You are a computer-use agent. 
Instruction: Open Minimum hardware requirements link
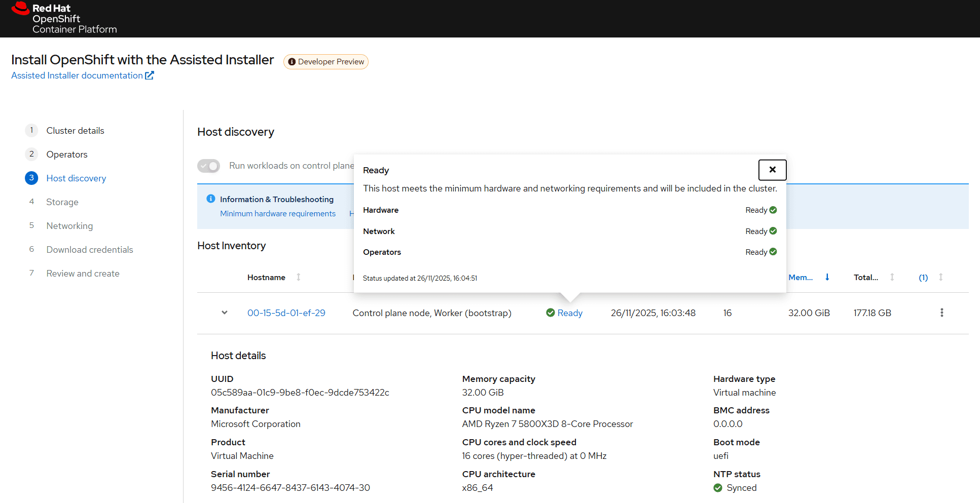(278, 214)
